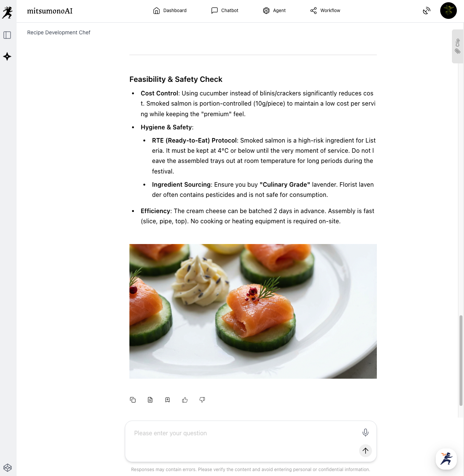Activate the microphone voice input
Image resolution: width=464 pixels, height=476 pixels.
click(366, 433)
